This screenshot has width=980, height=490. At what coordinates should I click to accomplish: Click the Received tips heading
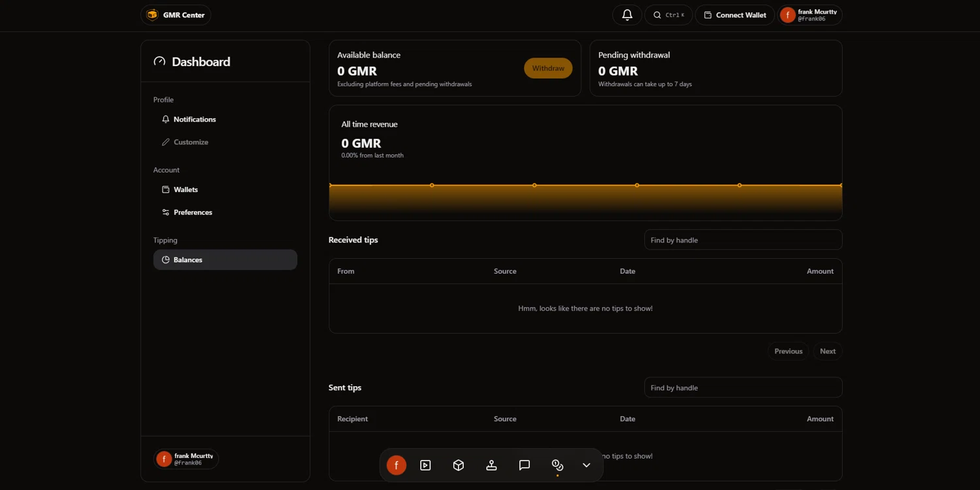tap(353, 240)
